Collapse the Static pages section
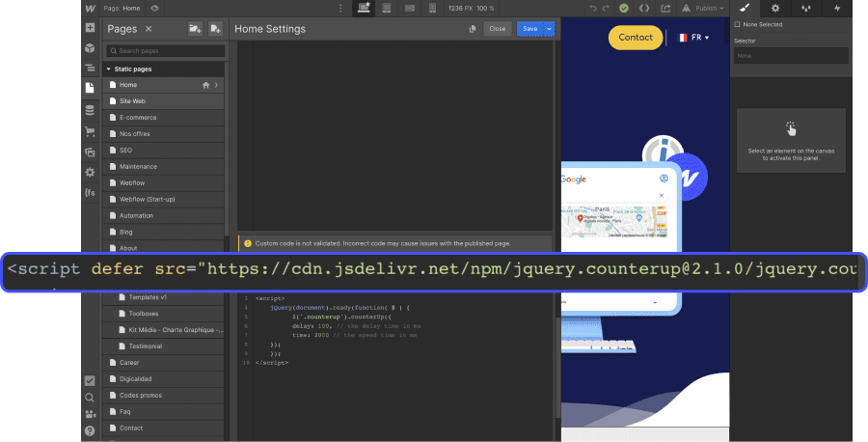 [x=108, y=69]
